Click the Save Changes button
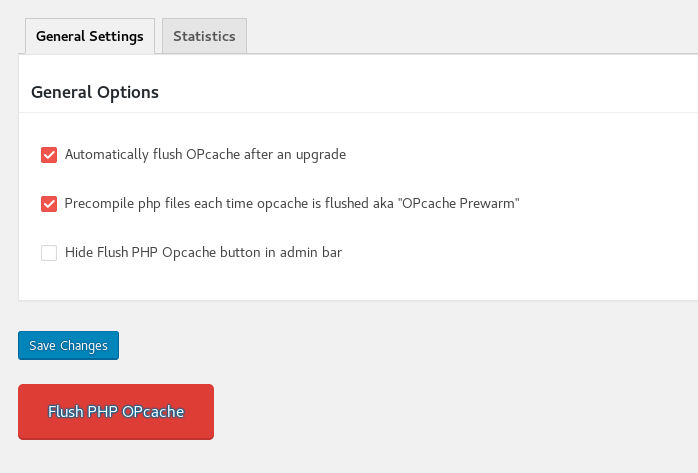This screenshot has height=473, width=698. click(68, 346)
